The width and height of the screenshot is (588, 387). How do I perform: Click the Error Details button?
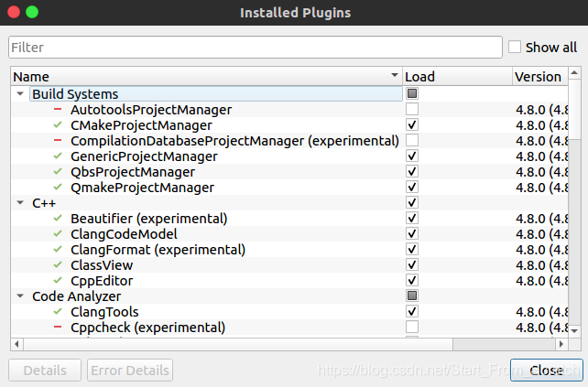coord(130,371)
